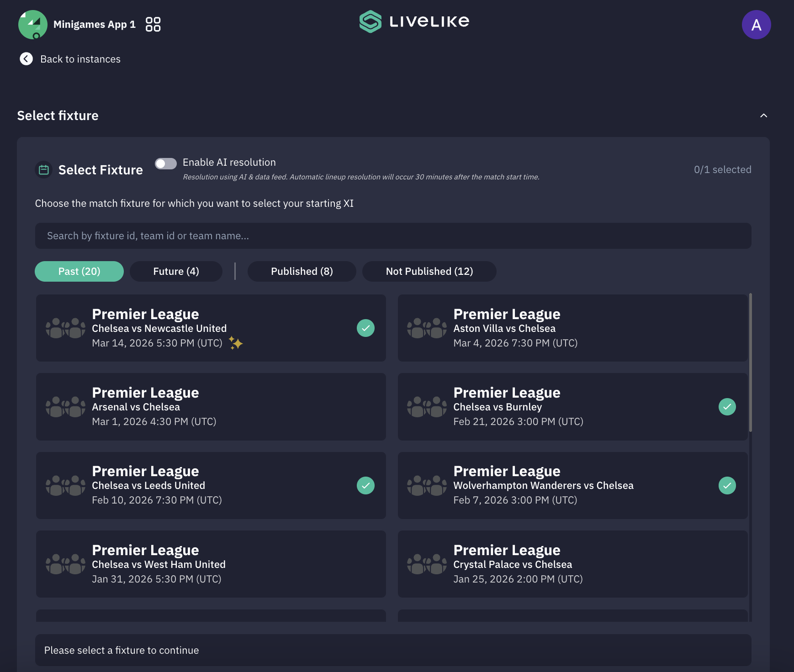Click the Minigames App 1 logo icon
Screen dimensions: 794x672
coord(32,25)
